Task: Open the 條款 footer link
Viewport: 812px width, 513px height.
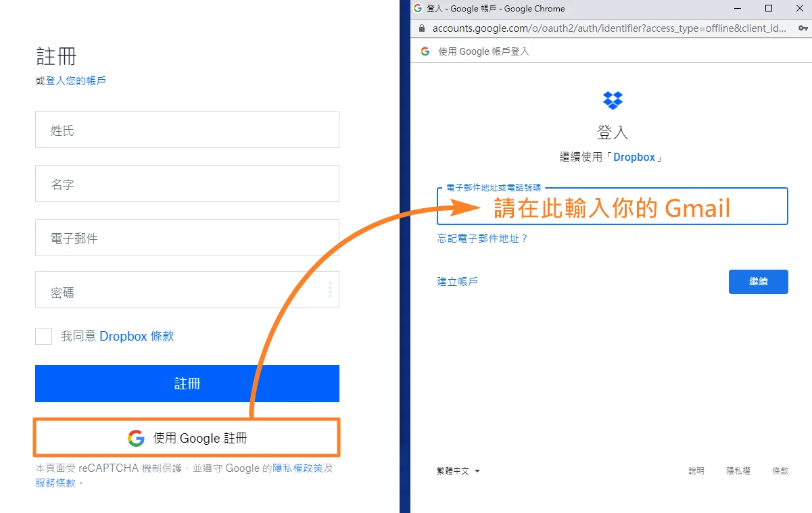Action: click(x=780, y=471)
